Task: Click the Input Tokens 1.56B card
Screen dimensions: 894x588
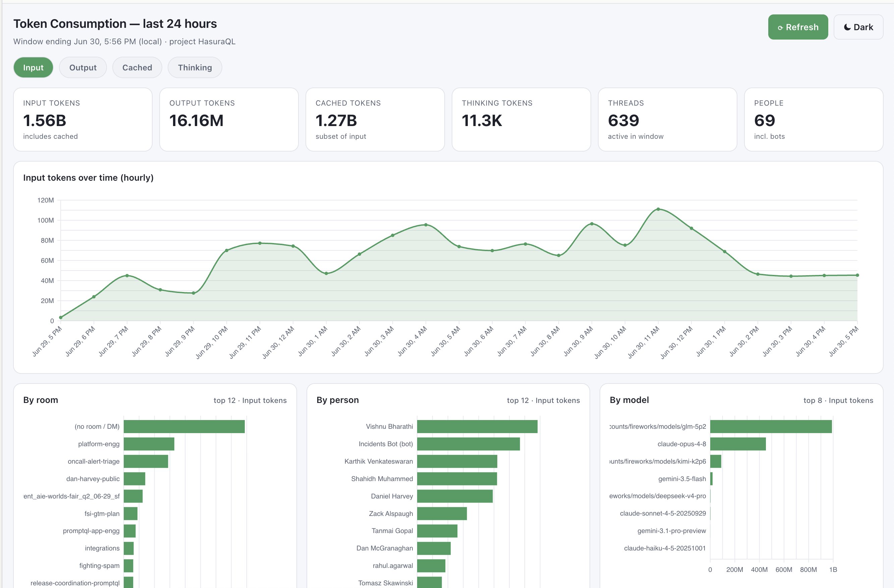Action: tap(82, 119)
